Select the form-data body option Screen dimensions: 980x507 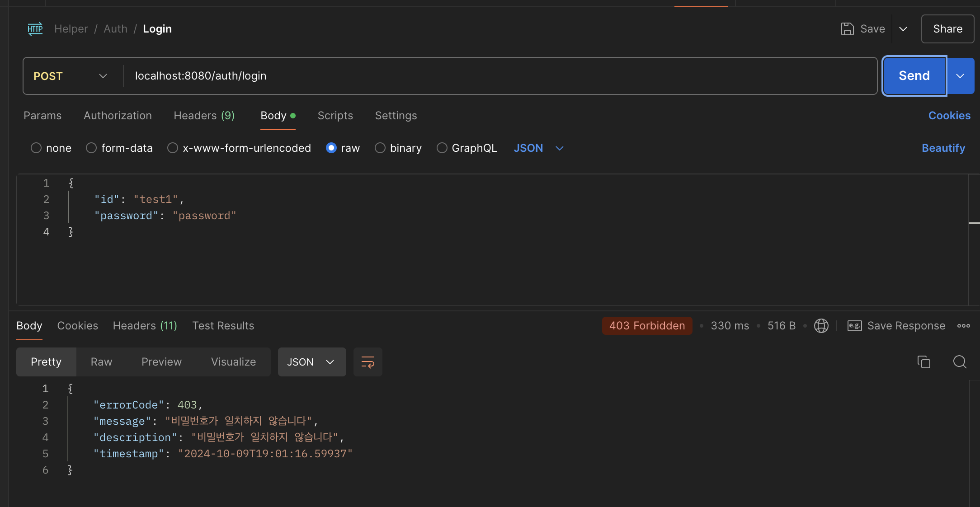click(x=91, y=148)
